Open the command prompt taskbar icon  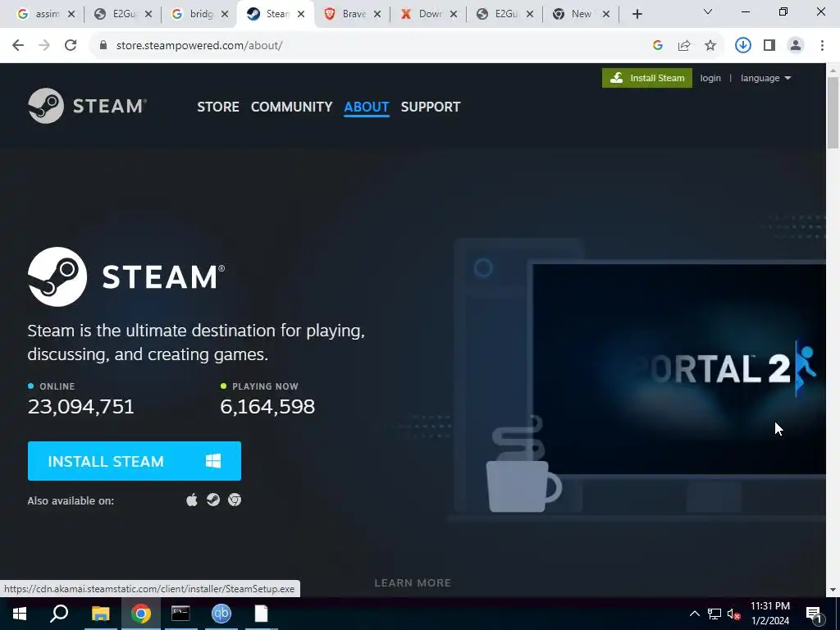(x=180, y=614)
